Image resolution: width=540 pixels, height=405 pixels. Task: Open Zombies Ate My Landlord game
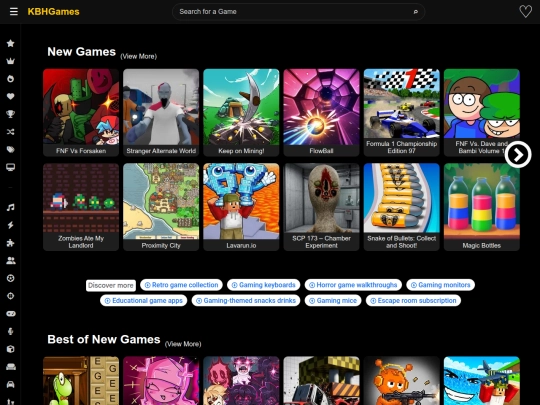pyautogui.click(x=81, y=207)
